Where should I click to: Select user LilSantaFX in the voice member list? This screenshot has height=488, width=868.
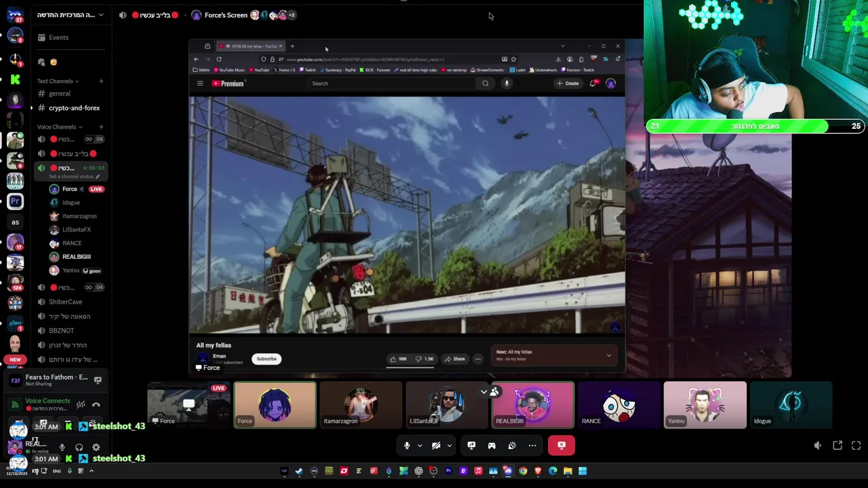[76, 230]
